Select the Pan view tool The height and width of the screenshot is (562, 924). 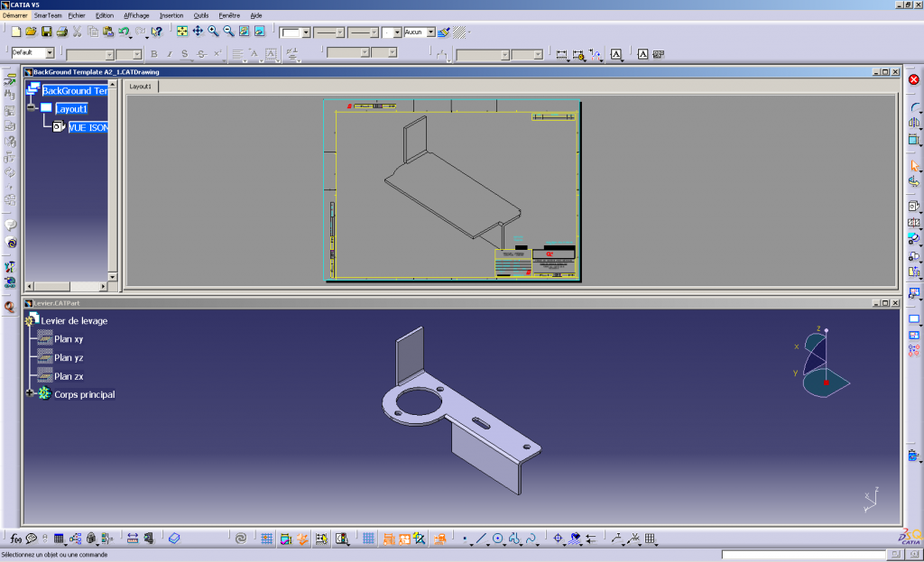pyautogui.click(x=198, y=32)
